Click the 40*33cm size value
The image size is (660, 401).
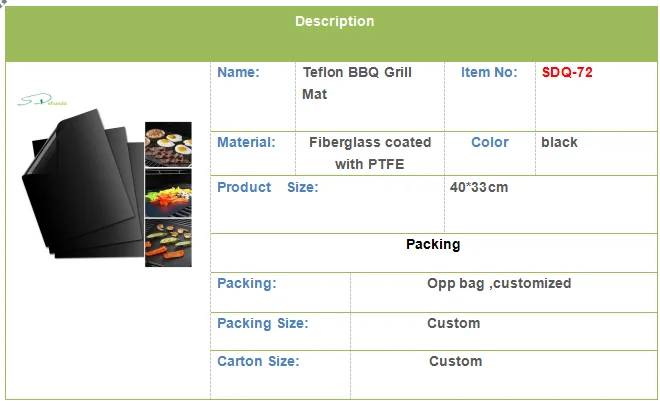(x=479, y=188)
